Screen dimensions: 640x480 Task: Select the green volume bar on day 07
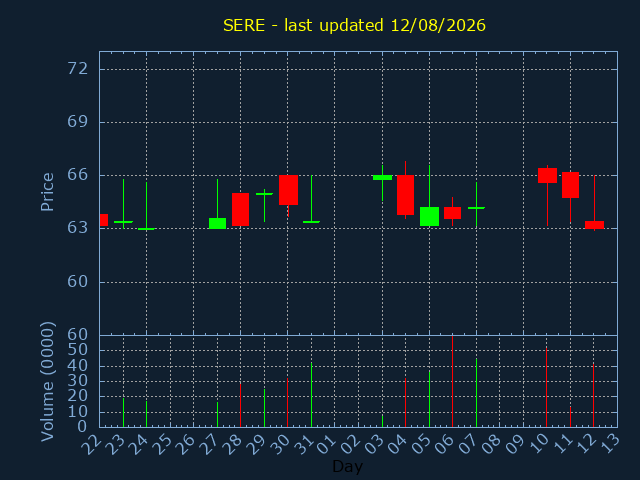coord(476,393)
